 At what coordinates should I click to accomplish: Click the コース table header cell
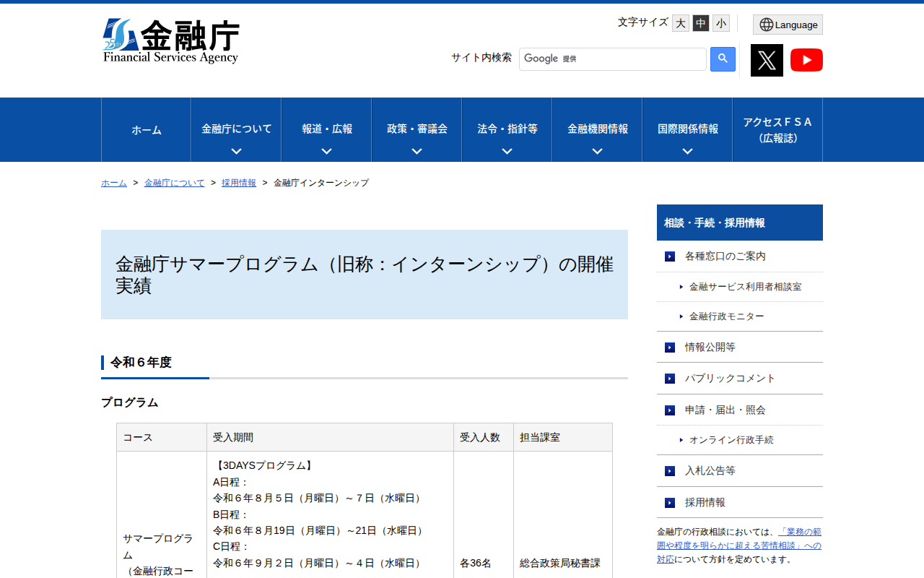pyautogui.click(x=162, y=437)
